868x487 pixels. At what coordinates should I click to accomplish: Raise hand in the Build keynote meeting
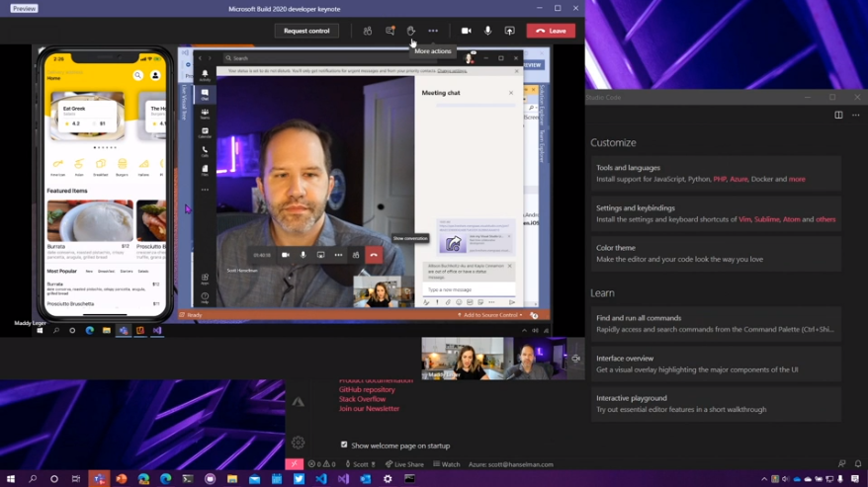[x=410, y=31]
